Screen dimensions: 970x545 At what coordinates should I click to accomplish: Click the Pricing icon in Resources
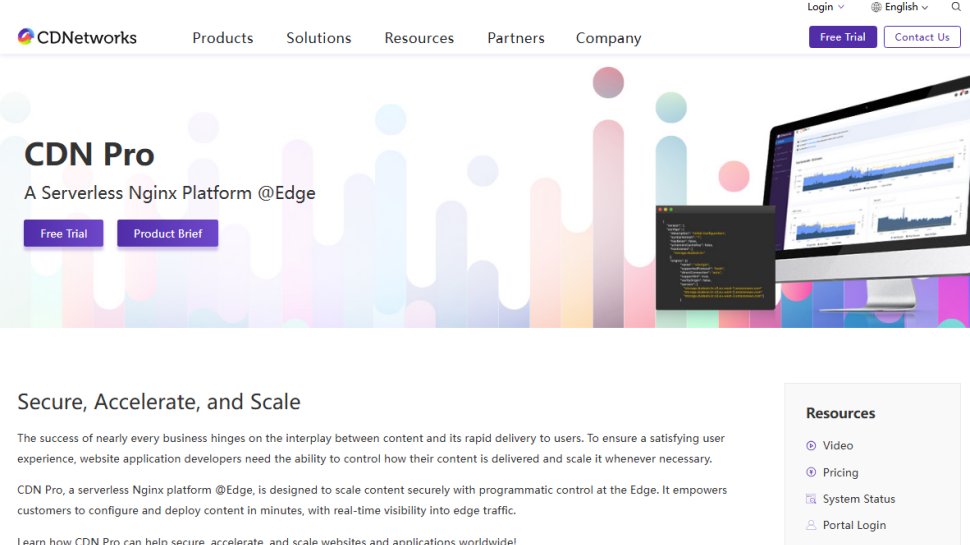point(811,472)
